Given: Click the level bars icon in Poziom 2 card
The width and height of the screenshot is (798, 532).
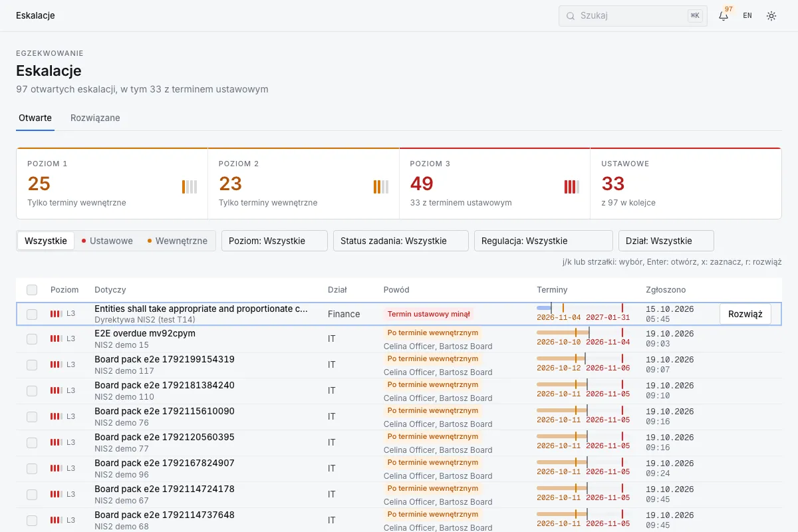Looking at the screenshot, I should tap(381, 187).
